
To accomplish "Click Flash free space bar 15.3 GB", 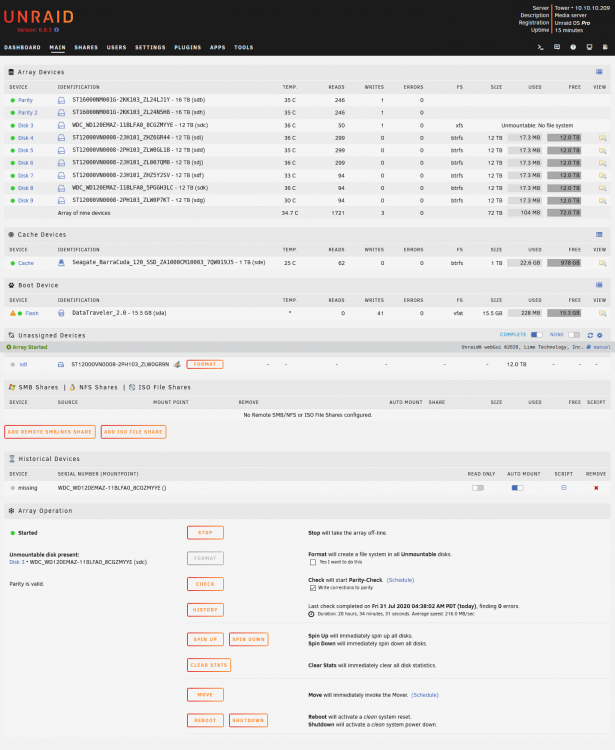I will (564, 313).
